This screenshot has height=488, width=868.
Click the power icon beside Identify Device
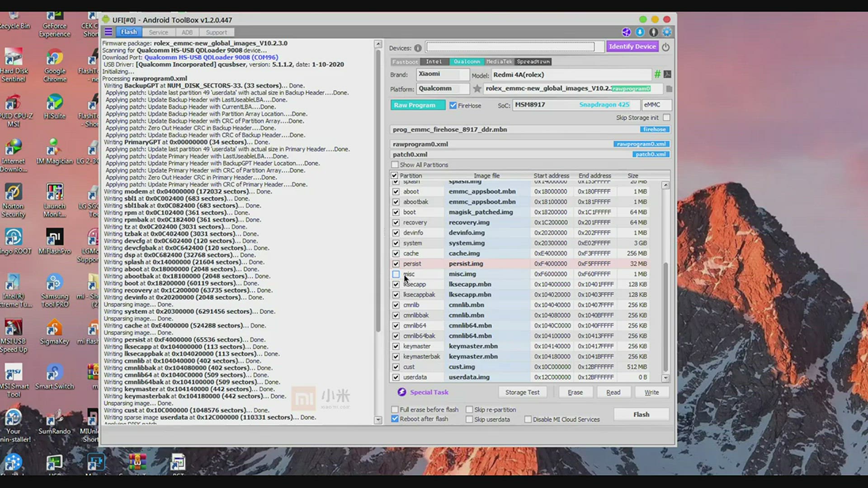pyautogui.click(x=665, y=47)
